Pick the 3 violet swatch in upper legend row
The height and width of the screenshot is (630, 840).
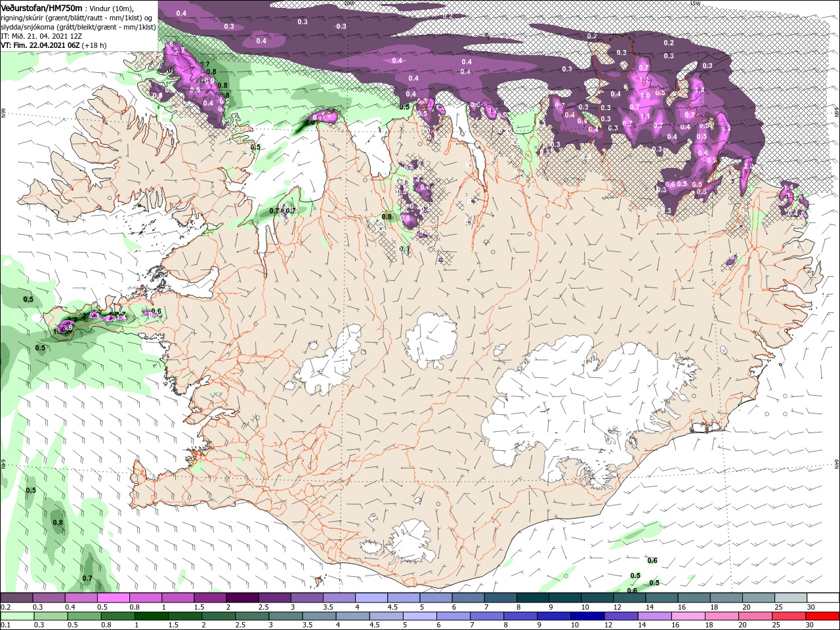[306, 598]
